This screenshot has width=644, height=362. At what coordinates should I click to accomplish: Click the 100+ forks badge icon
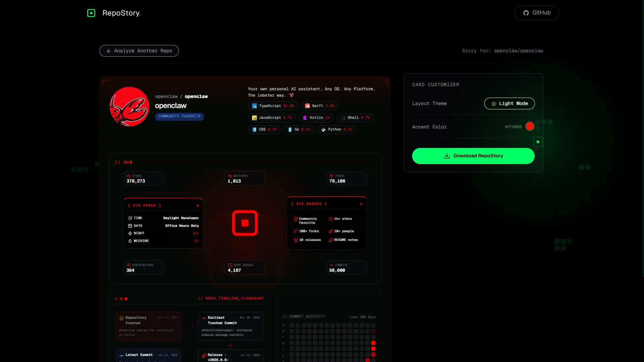pyautogui.click(x=296, y=231)
